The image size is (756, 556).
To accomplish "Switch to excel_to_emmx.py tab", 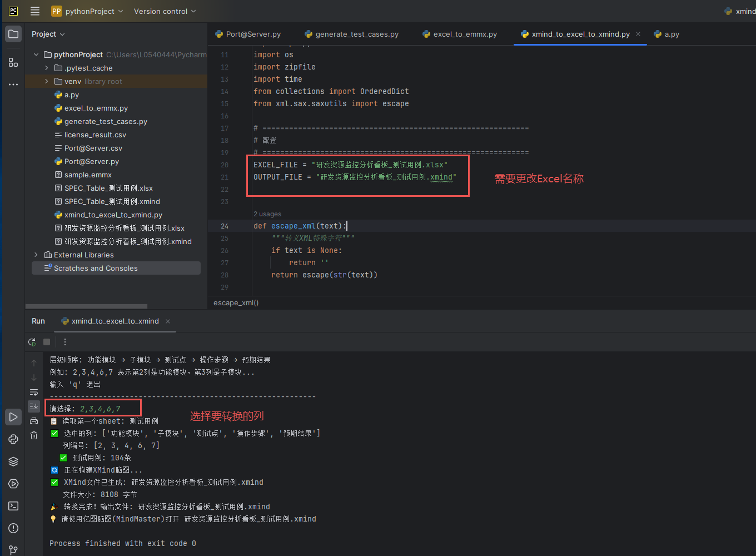I will point(460,34).
